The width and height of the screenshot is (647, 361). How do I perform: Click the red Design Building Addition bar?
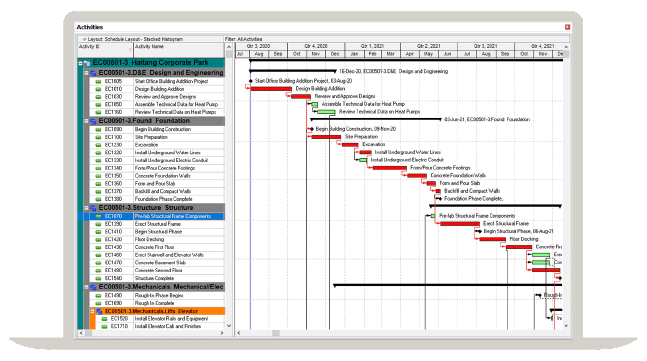click(271, 89)
